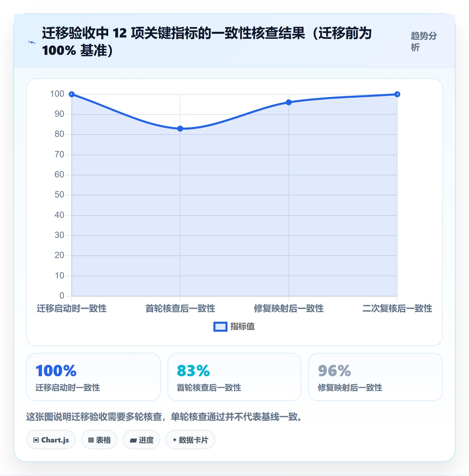This screenshot has height=476, width=469.
Task: Click the data point for 修复映射后一致性
Action: tap(289, 102)
